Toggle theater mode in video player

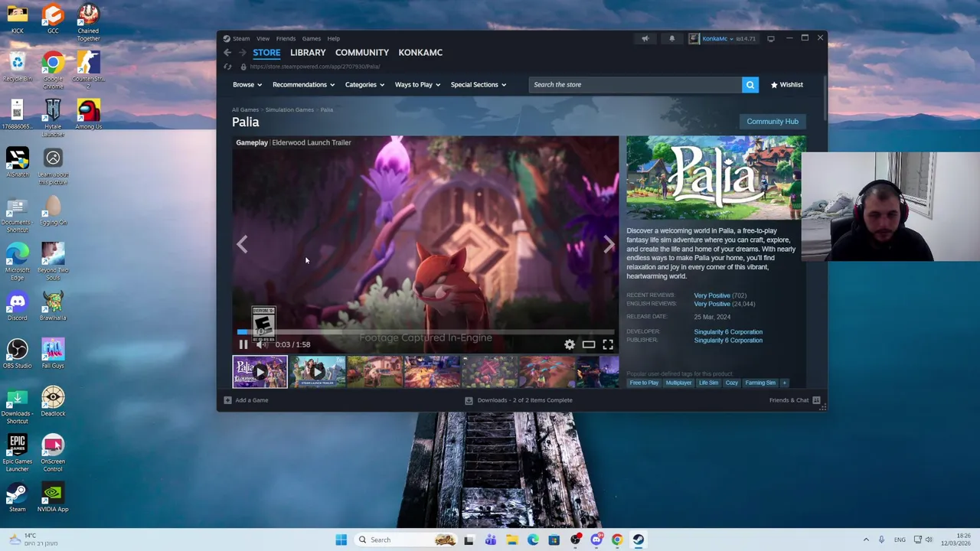[x=589, y=344]
